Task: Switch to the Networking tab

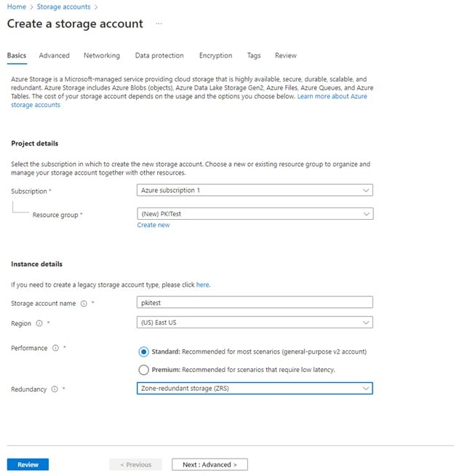Action: click(102, 55)
